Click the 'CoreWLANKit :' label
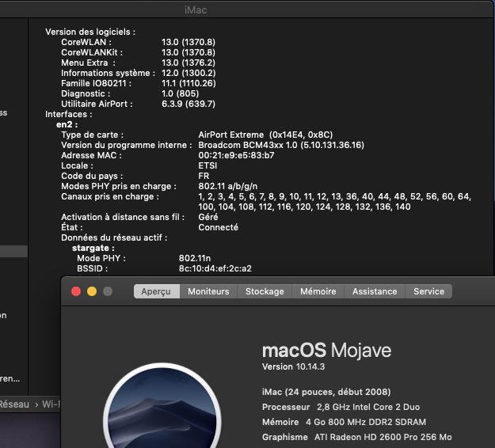This screenshot has width=495, height=448. 92,52
